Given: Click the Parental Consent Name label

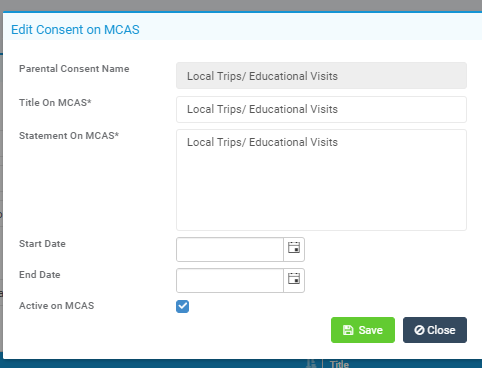Looking at the screenshot, I should click(x=74, y=69).
